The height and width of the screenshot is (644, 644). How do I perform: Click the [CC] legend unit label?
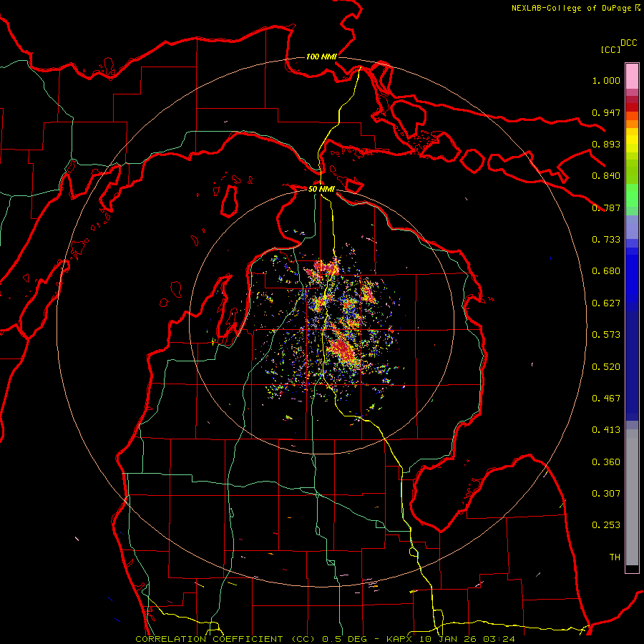pos(611,49)
